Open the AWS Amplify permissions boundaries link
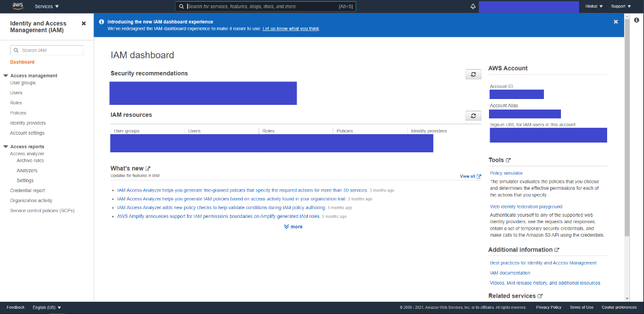Viewport: 644px width, 314px height. tap(219, 216)
